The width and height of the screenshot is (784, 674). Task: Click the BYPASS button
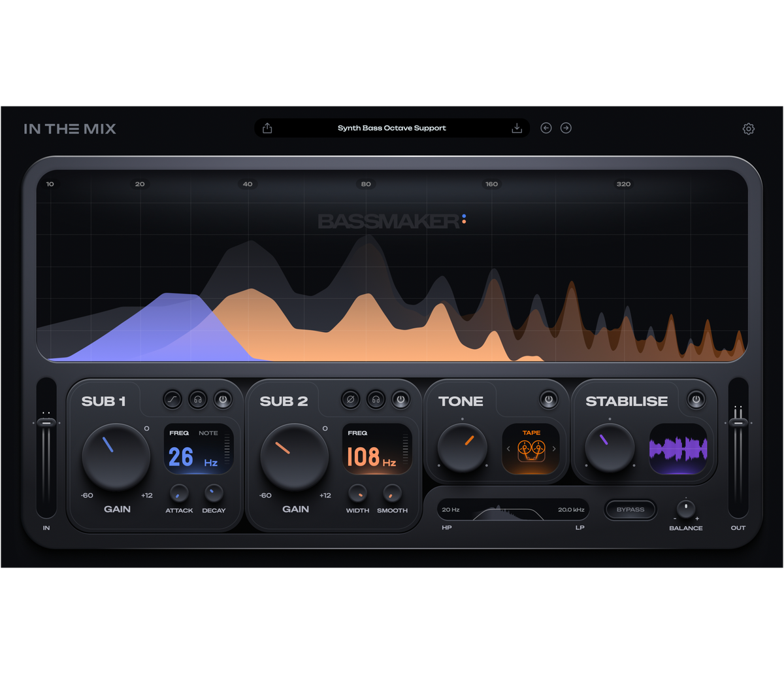coord(630,509)
